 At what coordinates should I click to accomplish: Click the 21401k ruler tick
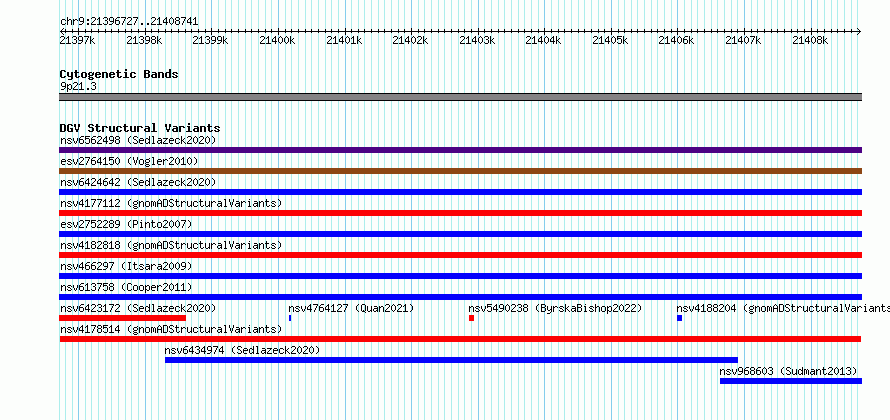tap(344, 40)
